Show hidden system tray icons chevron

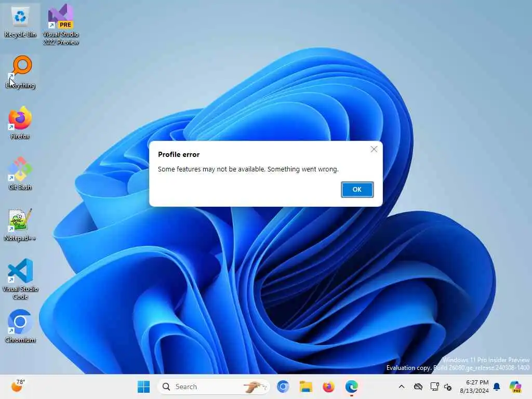pos(402,387)
